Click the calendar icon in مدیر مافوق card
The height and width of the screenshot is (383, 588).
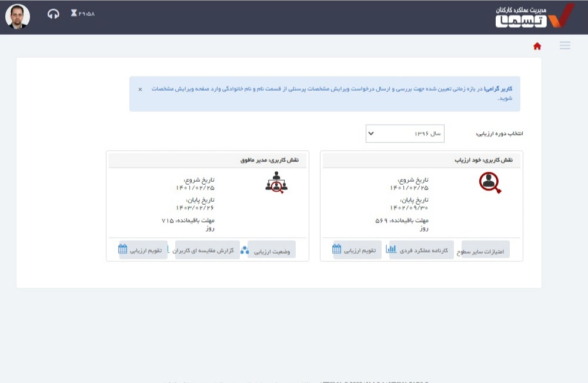[x=123, y=249]
